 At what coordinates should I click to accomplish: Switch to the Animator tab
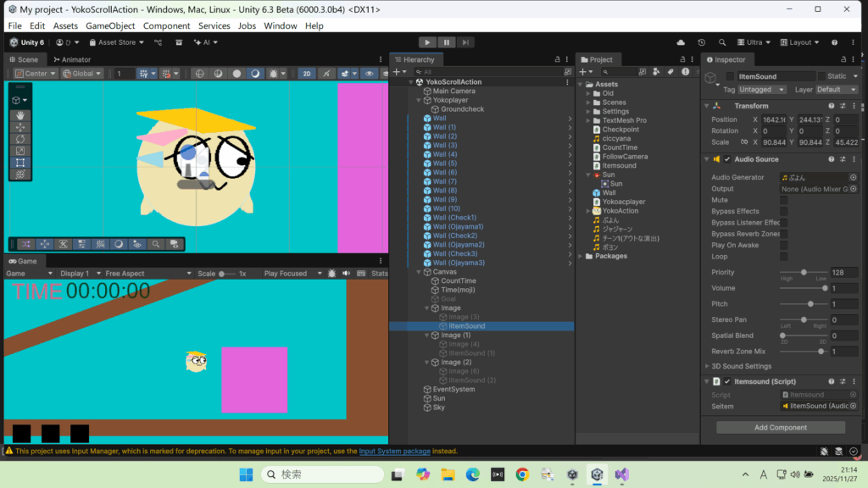point(71,59)
